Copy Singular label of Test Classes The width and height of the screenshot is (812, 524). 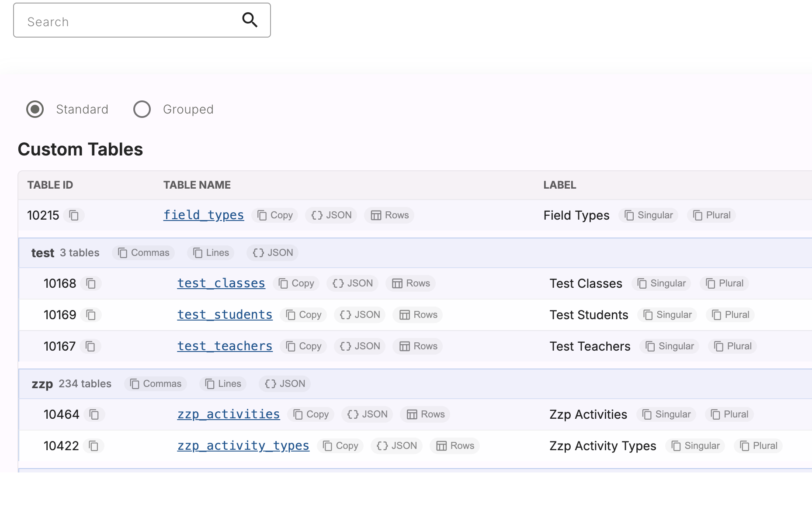[x=661, y=283]
